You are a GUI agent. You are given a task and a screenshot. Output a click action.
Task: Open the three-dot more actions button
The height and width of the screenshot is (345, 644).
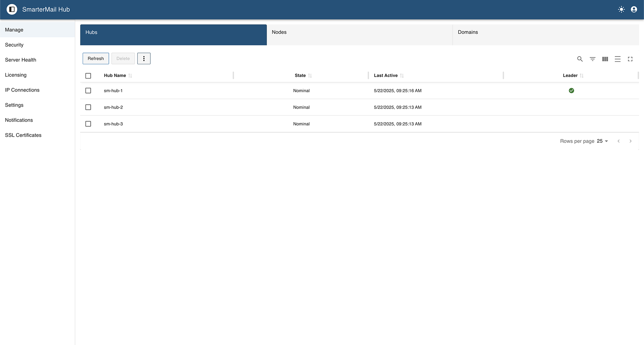click(144, 58)
